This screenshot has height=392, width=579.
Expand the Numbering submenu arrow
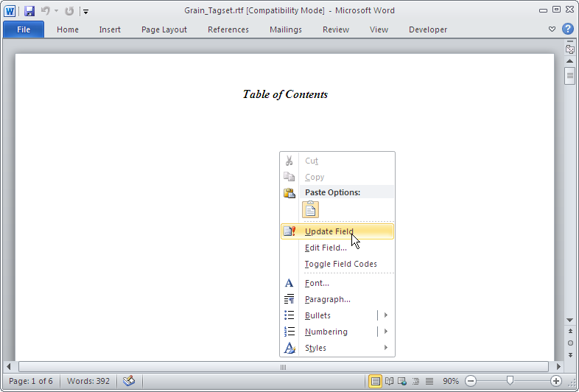pyautogui.click(x=386, y=332)
